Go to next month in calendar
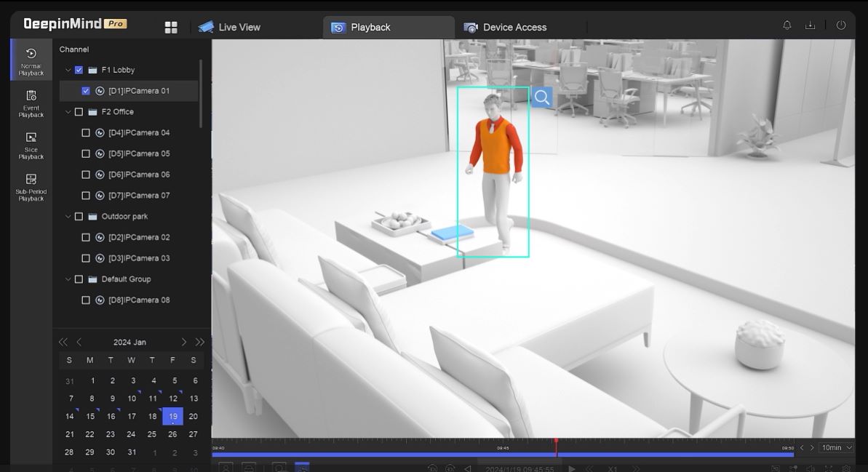This screenshot has height=472, width=868. [183, 342]
